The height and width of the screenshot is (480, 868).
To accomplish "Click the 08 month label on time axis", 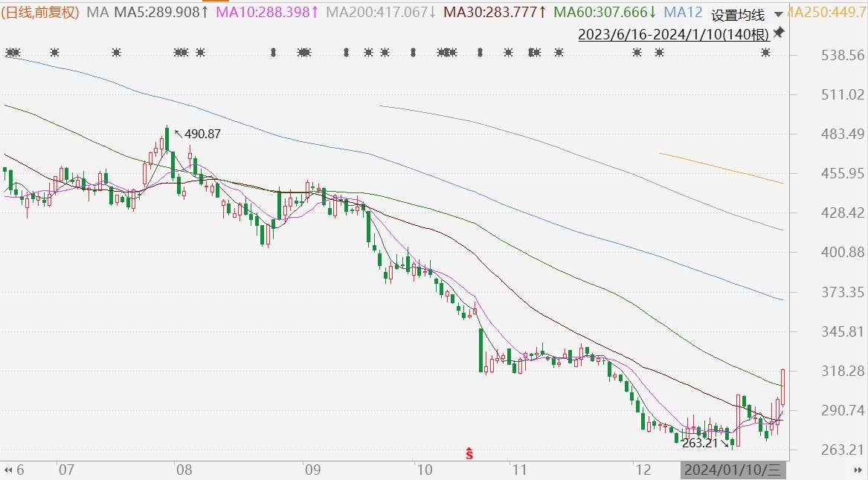I will coord(184,470).
